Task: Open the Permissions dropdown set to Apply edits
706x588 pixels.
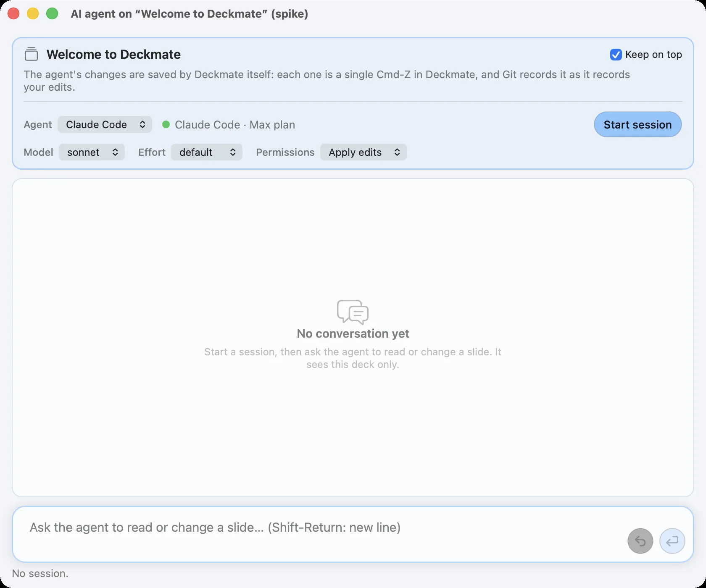Action: click(x=364, y=152)
